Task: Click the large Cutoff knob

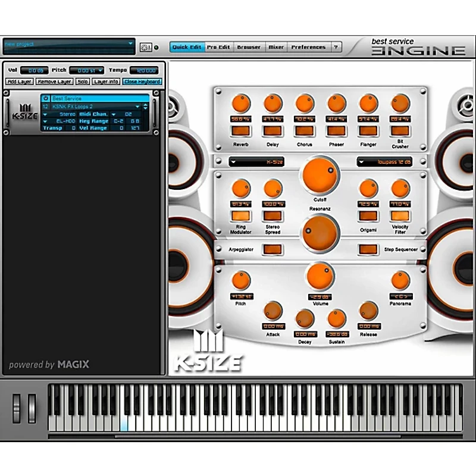Action: (x=320, y=174)
